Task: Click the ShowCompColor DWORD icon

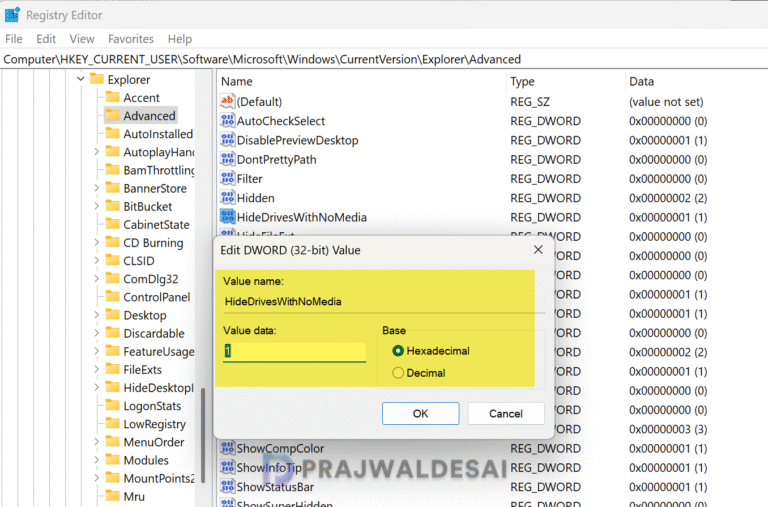Action: pos(227,448)
